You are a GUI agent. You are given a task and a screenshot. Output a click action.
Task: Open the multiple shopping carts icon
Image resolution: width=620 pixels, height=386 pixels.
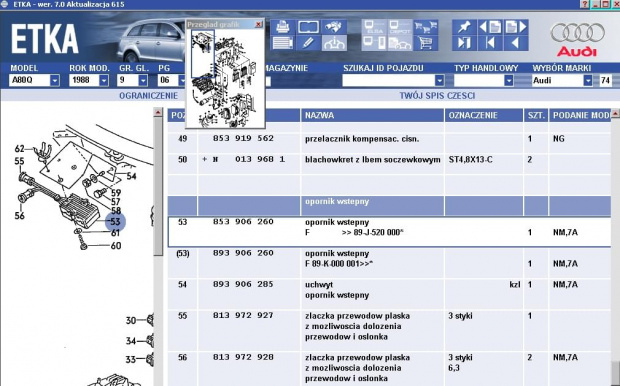[425, 27]
